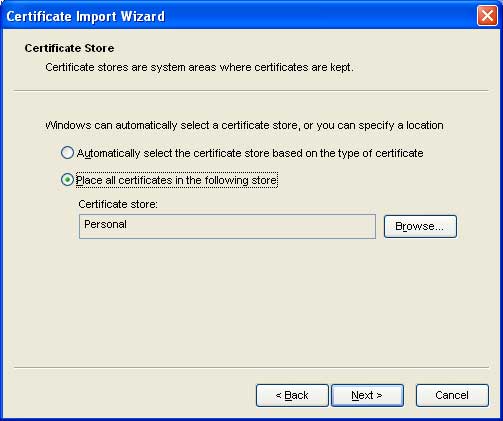
Task: Click the 'Windows can automatically select' instruction text
Action: [244, 125]
